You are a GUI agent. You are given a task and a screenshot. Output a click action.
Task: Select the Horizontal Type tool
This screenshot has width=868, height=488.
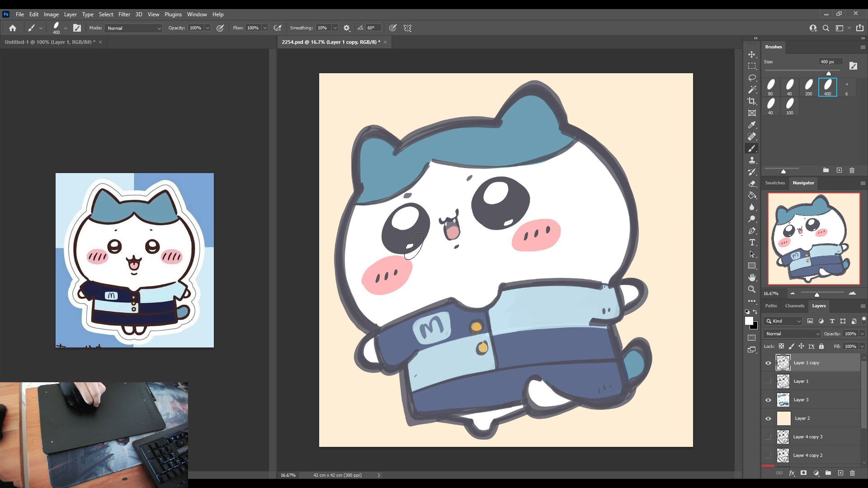[x=752, y=242]
